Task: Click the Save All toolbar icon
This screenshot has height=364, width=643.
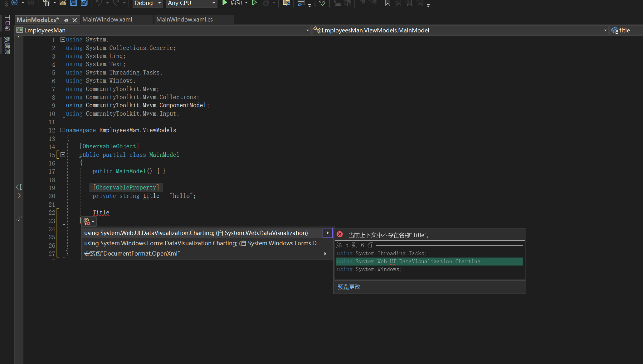Action: click(x=84, y=3)
